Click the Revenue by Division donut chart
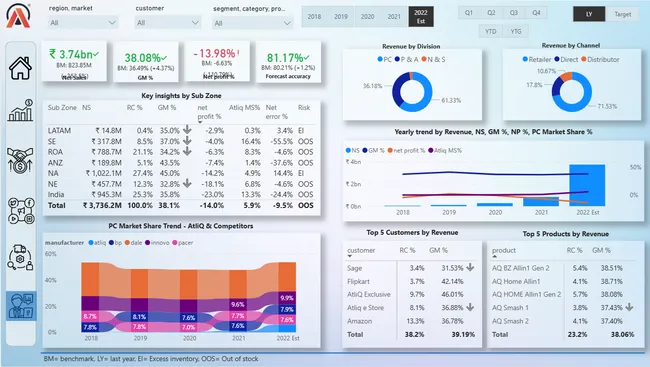The height and width of the screenshot is (367, 650). [412, 92]
